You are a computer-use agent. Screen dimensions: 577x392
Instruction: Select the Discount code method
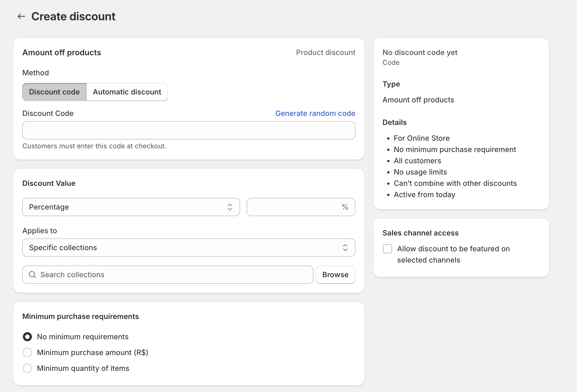tap(54, 92)
